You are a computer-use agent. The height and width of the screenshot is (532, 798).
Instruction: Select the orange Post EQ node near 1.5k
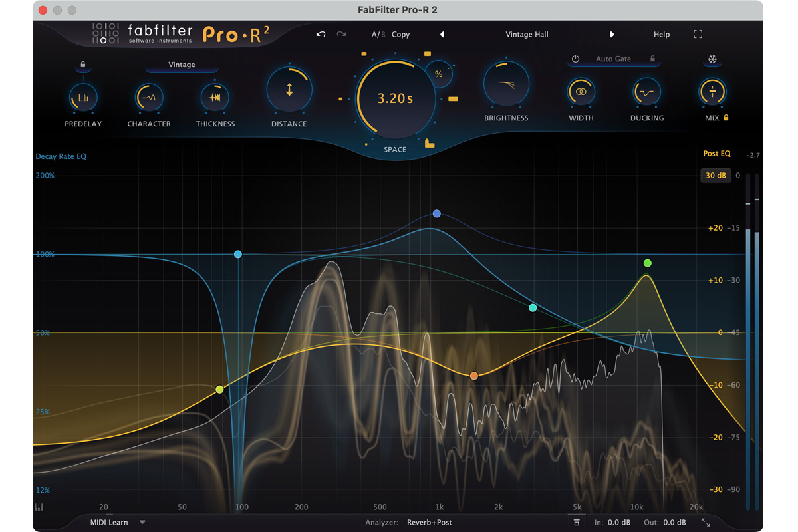(x=474, y=376)
